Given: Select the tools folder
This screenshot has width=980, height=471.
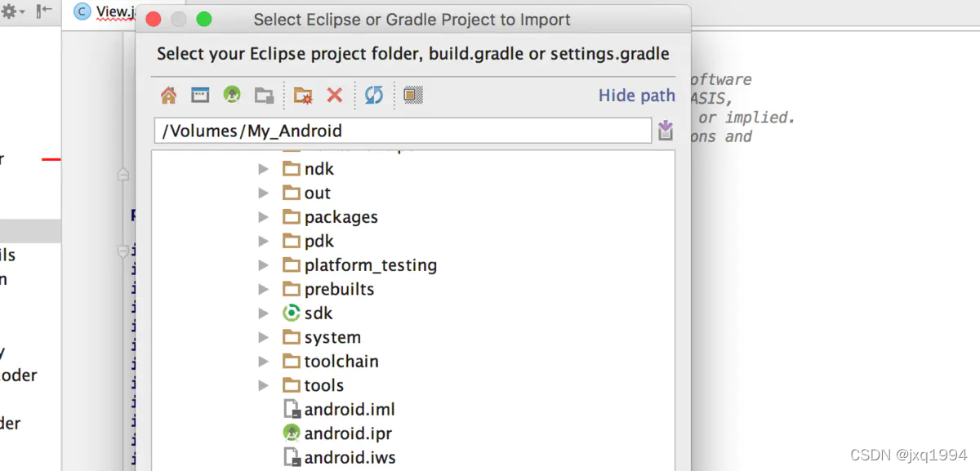Looking at the screenshot, I should click(x=324, y=385).
